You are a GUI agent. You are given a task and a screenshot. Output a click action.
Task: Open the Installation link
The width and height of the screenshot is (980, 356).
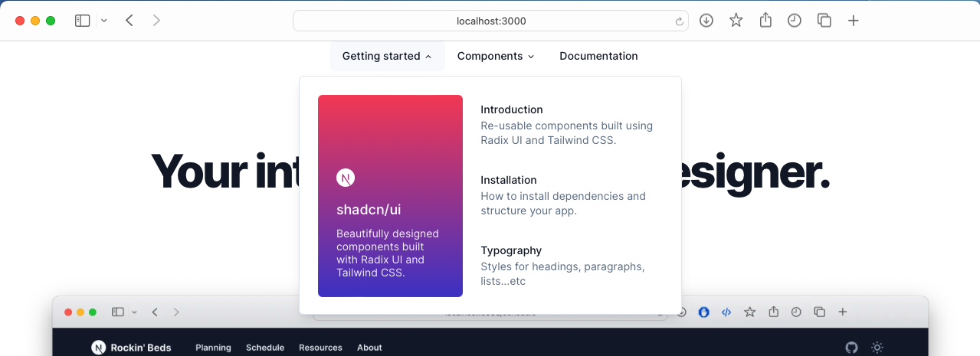[x=509, y=180]
